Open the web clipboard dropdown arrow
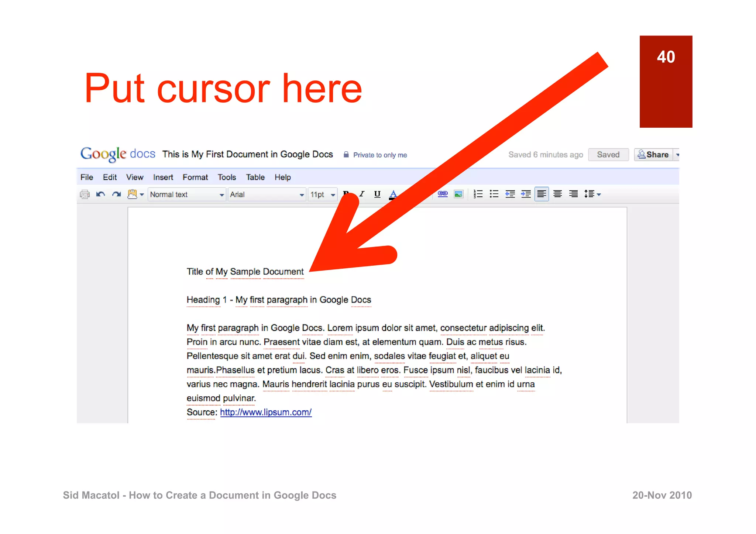 (x=142, y=194)
